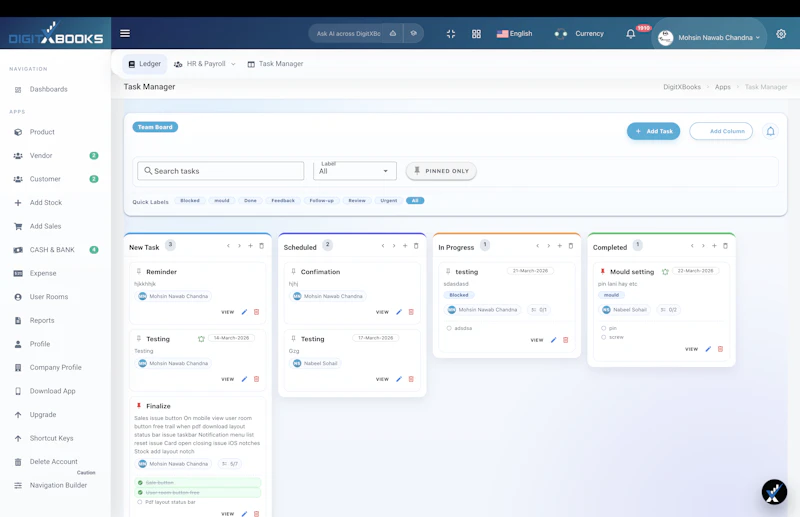Expand the HR & Payroll menu
The width and height of the screenshot is (800, 517).
click(205, 64)
